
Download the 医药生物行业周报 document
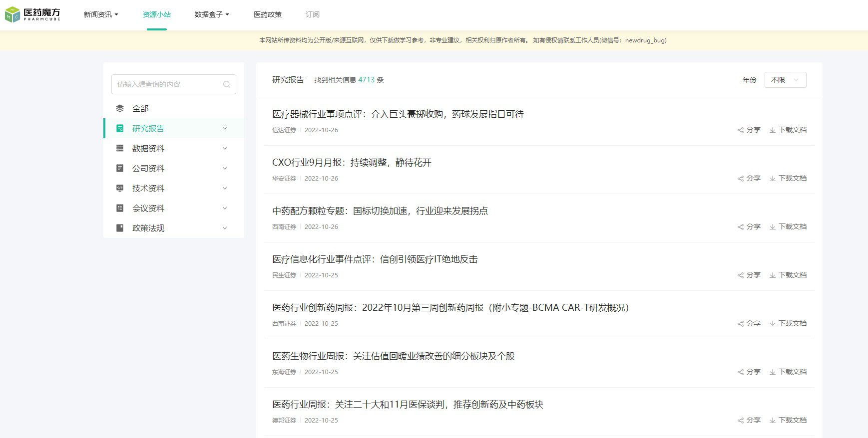pos(788,372)
